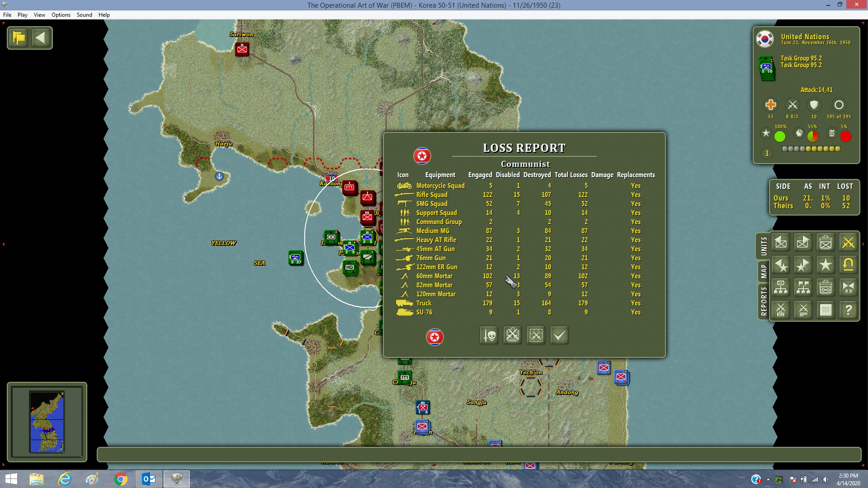Open Google Chrome from taskbar

(121, 479)
